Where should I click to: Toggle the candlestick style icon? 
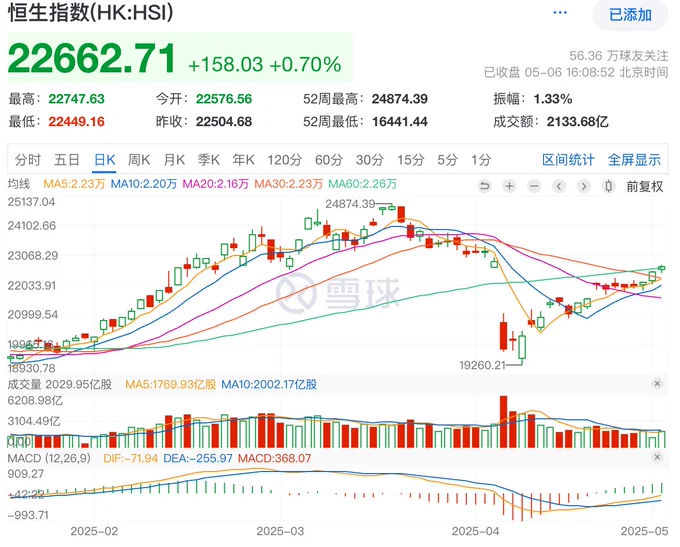609,187
